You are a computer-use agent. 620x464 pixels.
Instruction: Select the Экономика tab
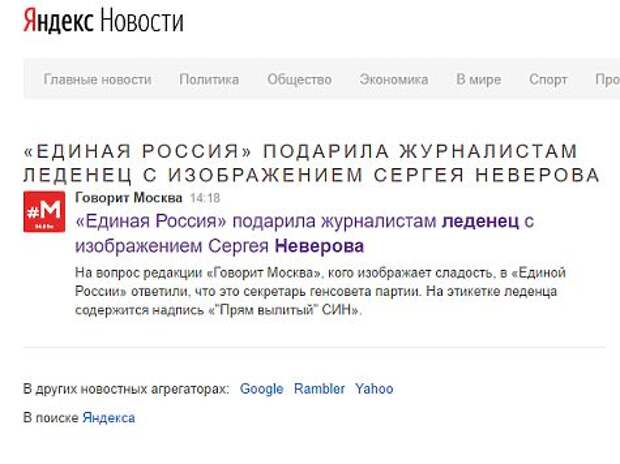(x=393, y=80)
